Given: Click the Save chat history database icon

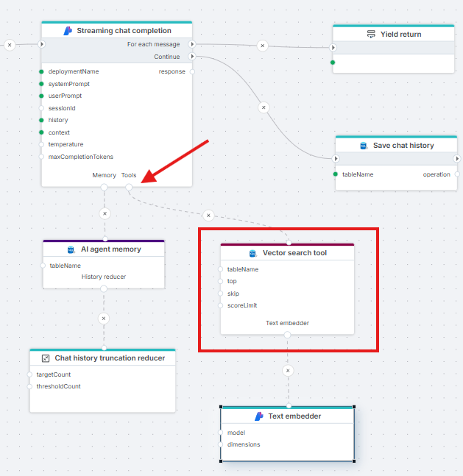Looking at the screenshot, I should coord(364,146).
